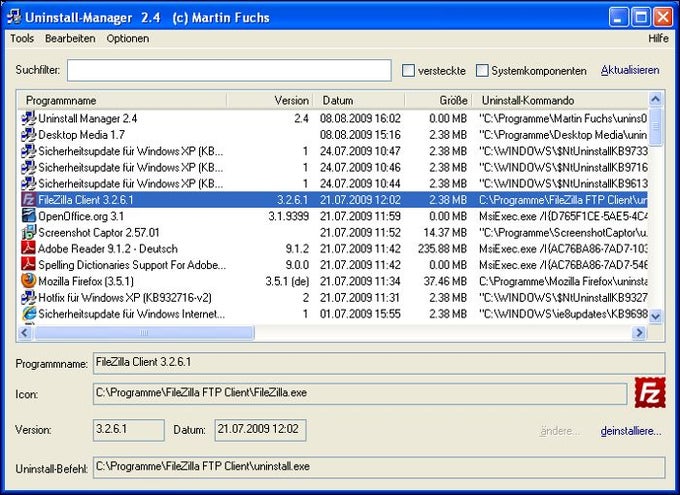This screenshot has width=680, height=495.
Task: Click the Icon path field
Action: (x=360, y=393)
